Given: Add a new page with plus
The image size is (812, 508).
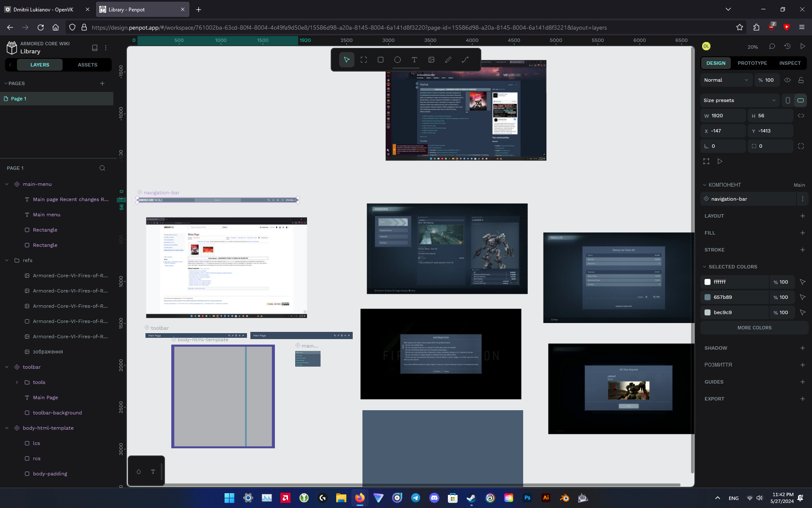Looking at the screenshot, I should [102, 83].
